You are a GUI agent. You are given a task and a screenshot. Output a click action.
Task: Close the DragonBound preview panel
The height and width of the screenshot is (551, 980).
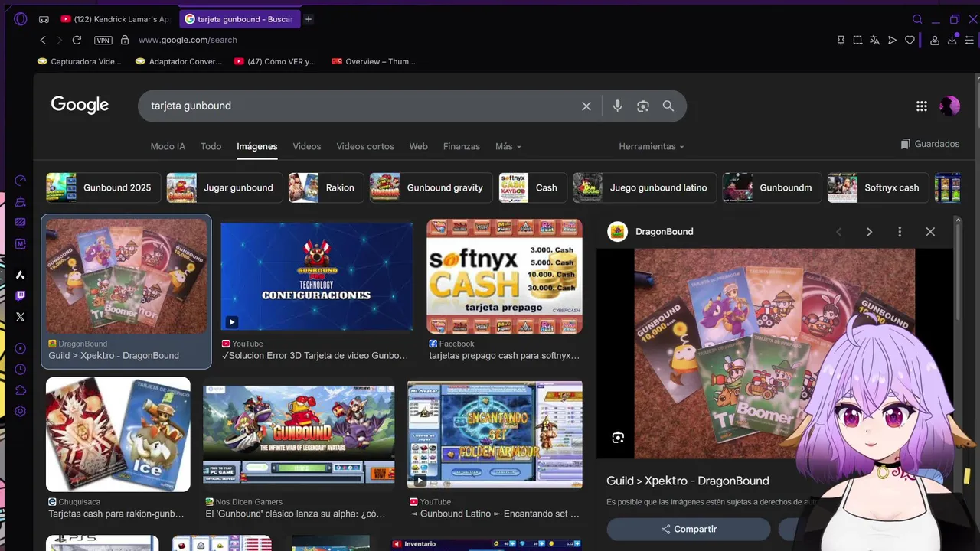tap(930, 232)
